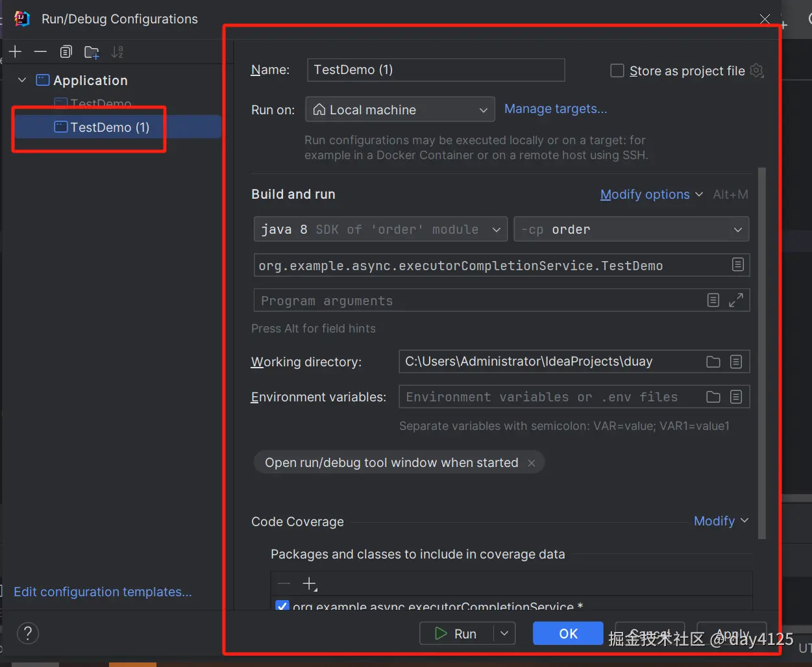This screenshot has height=667, width=812.
Task: Insert macros in Program arguments field
Action: coord(713,300)
